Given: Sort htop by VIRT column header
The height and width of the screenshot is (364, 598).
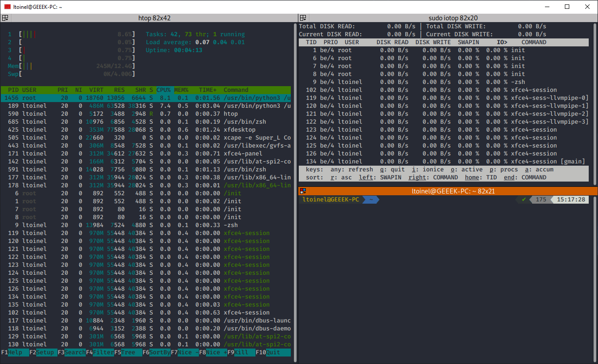Looking at the screenshot, I should (96, 90).
